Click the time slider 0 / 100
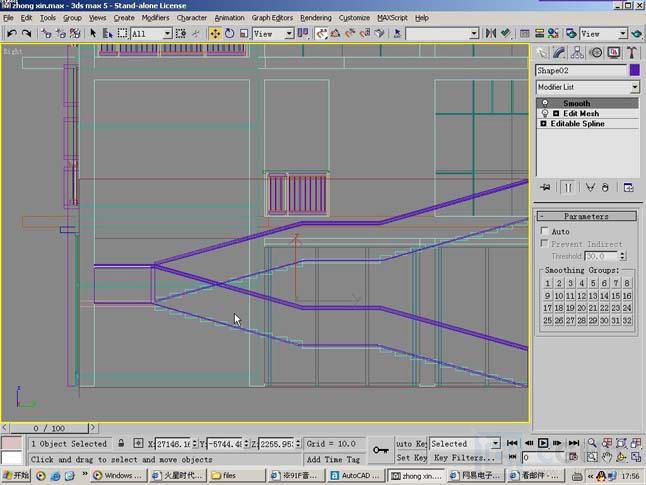646x485 pixels. (x=49, y=428)
